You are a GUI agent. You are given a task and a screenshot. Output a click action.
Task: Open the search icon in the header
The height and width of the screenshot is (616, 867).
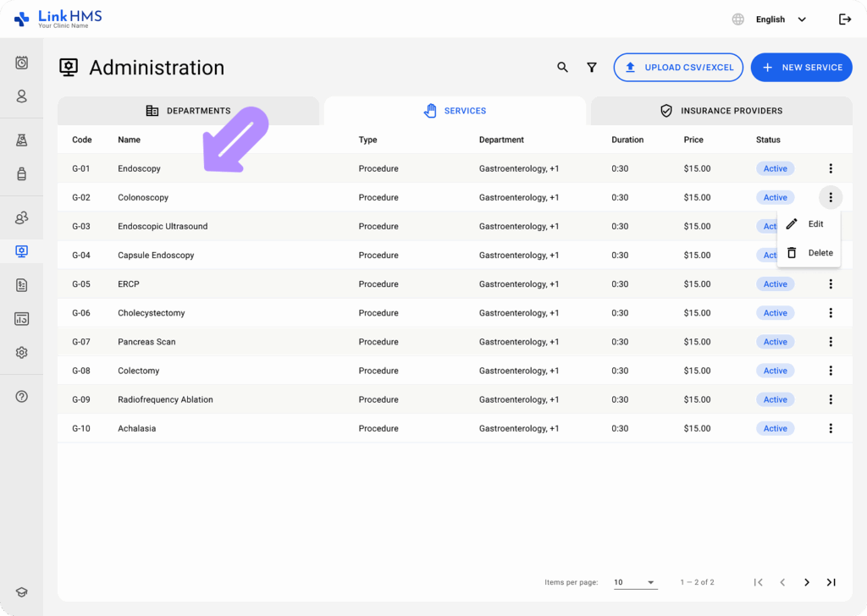pyautogui.click(x=562, y=67)
